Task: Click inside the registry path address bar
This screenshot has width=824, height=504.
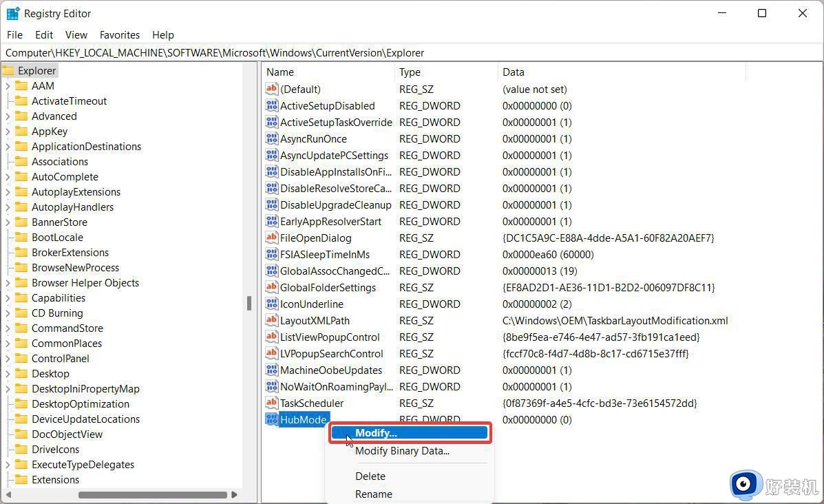Action: point(275,52)
